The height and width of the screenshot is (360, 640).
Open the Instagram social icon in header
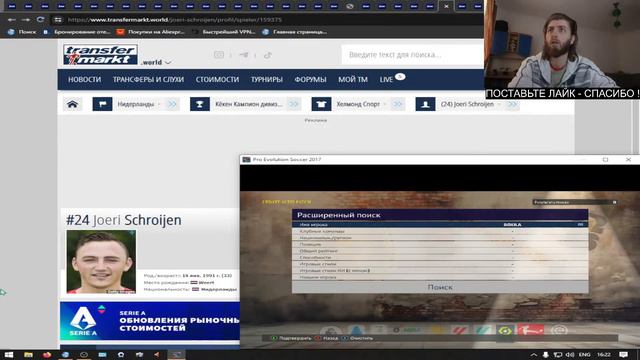tap(219, 55)
